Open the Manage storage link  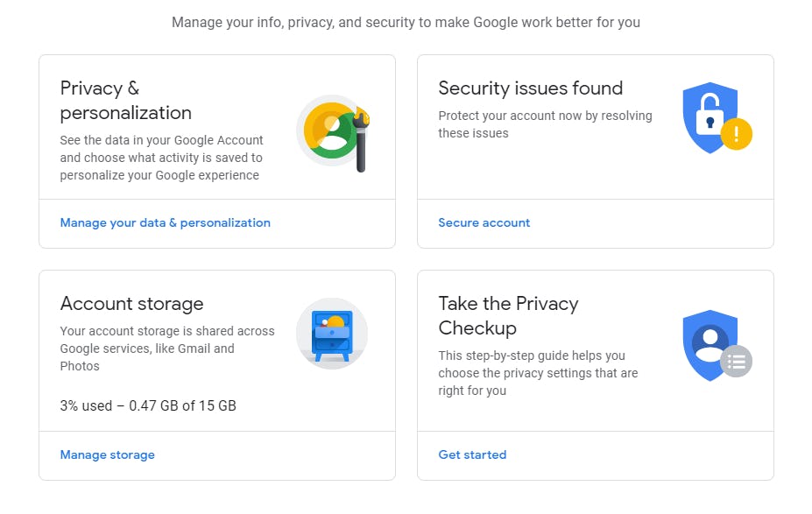107,455
